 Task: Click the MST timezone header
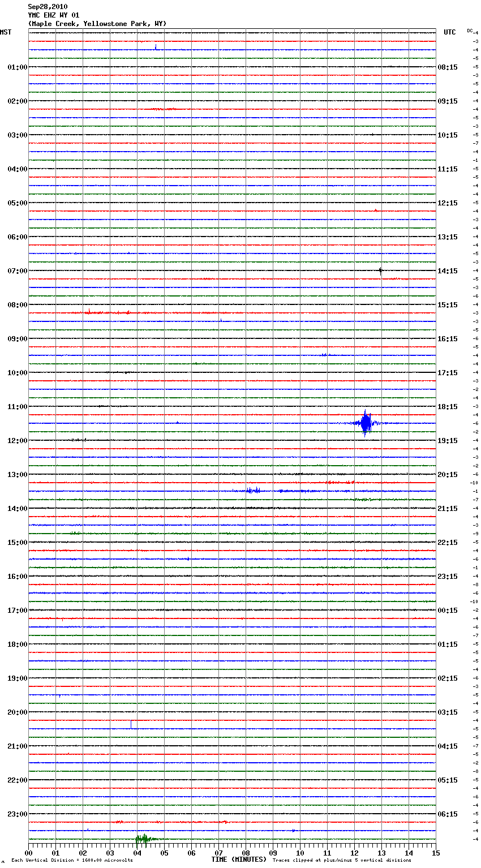pyautogui.click(x=6, y=32)
